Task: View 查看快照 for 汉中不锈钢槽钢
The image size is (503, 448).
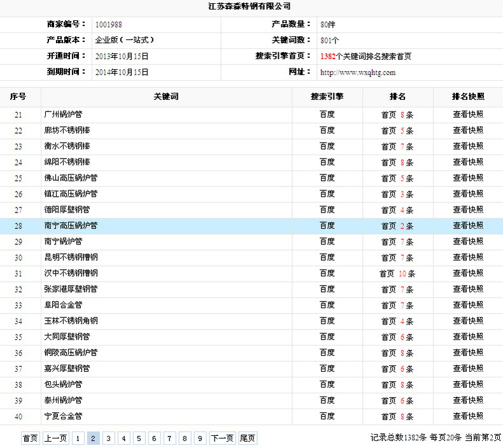Action: pyautogui.click(x=468, y=273)
